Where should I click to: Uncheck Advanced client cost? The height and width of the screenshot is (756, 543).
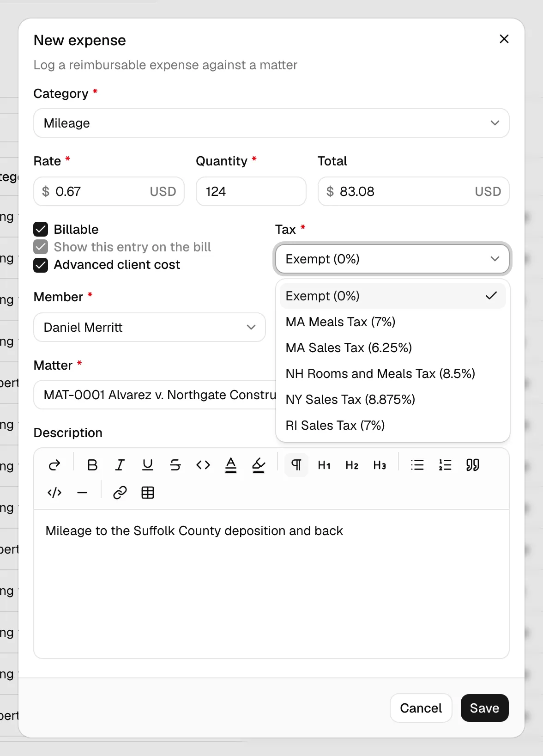[x=41, y=265]
